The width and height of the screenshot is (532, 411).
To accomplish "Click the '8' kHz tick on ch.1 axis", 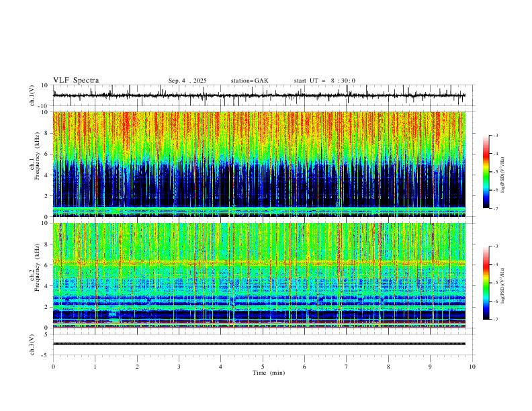I will pyautogui.click(x=47, y=133).
